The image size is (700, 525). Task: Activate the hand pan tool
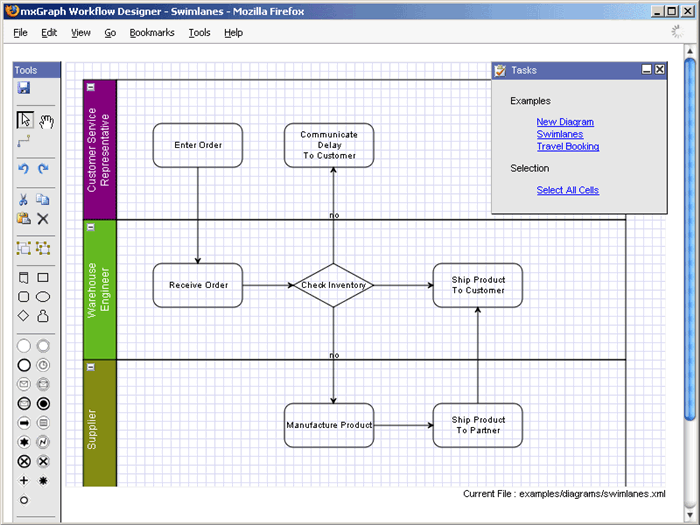[x=45, y=120]
